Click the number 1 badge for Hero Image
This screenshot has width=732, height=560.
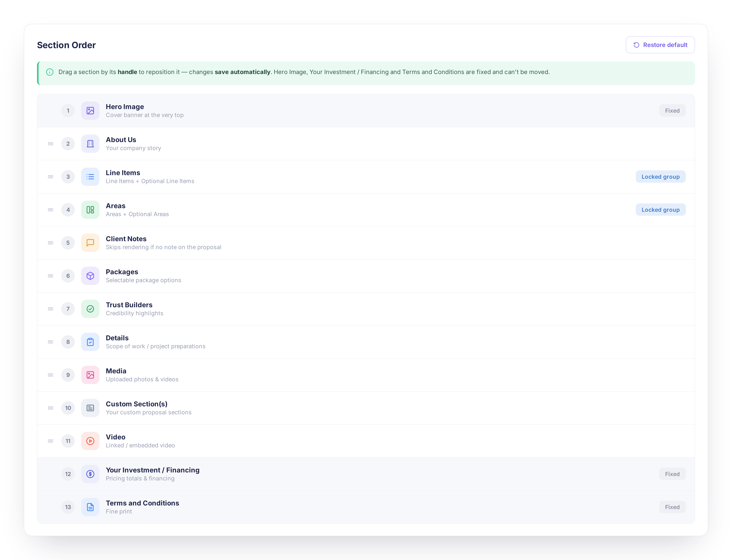(68, 111)
